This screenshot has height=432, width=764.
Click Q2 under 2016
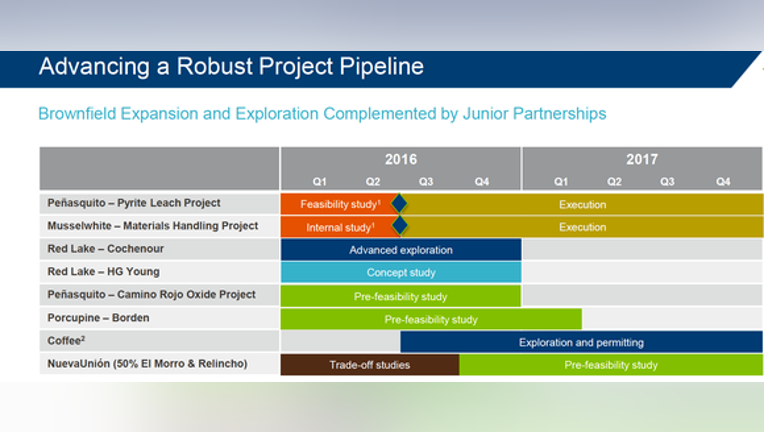click(x=373, y=182)
